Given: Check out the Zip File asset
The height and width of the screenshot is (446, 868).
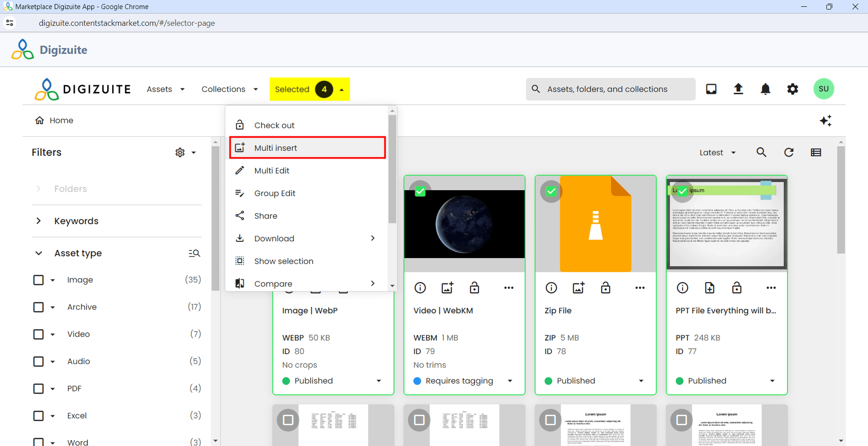Looking at the screenshot, I should (x=606, y=288).
